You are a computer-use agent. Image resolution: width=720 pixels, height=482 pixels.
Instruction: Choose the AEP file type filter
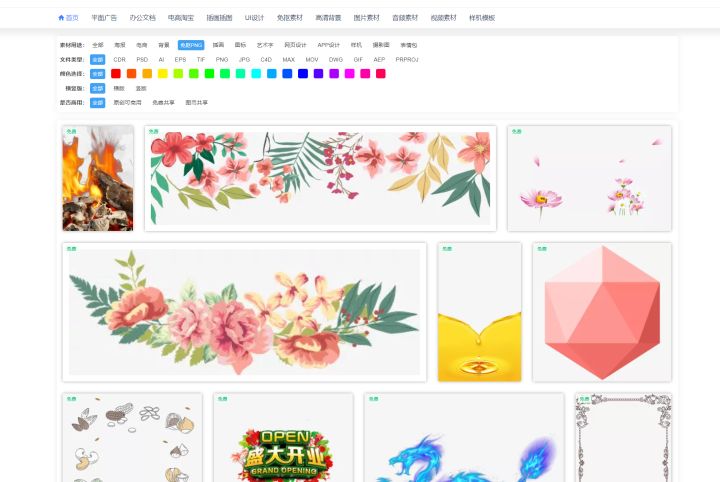(x=379, y=60)
